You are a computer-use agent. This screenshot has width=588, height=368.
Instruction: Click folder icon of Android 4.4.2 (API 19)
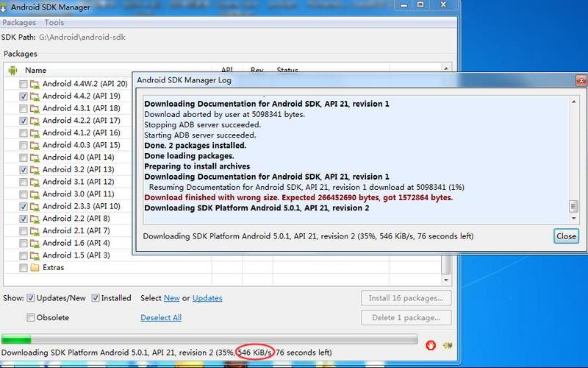coord(35,96)
